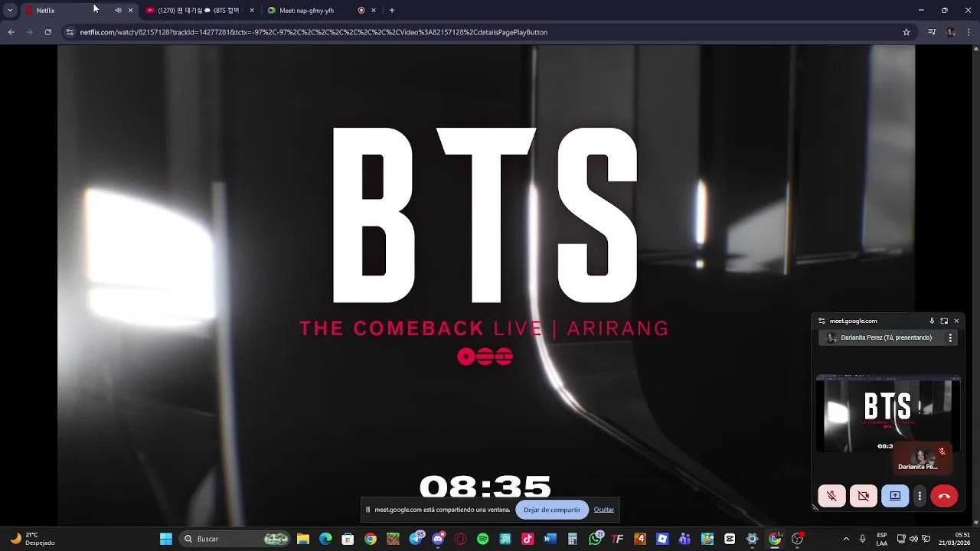Reload the Netflix page
The image size is (980, 551).
point(48,32)
